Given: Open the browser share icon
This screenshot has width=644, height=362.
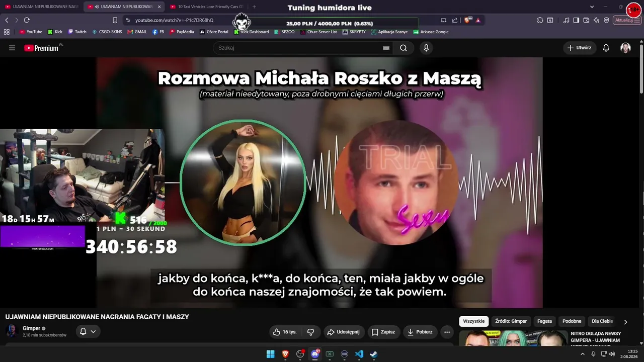Looking at the screenshot, I should click(x=455, y=20).
